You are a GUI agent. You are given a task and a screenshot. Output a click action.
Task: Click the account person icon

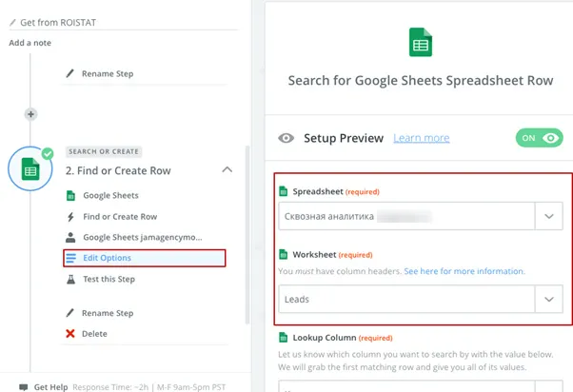(x=70, y=238)
